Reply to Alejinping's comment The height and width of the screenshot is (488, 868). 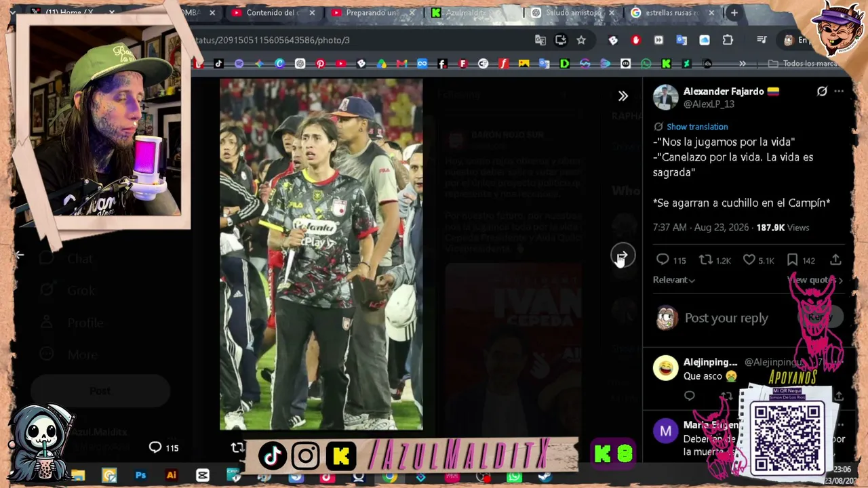point(690,396)
